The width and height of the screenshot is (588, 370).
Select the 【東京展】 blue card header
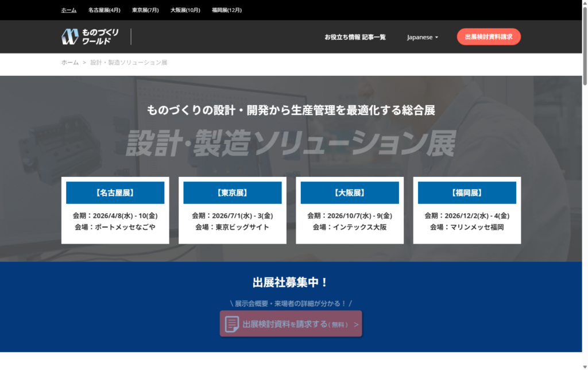[x=233, y=192]
